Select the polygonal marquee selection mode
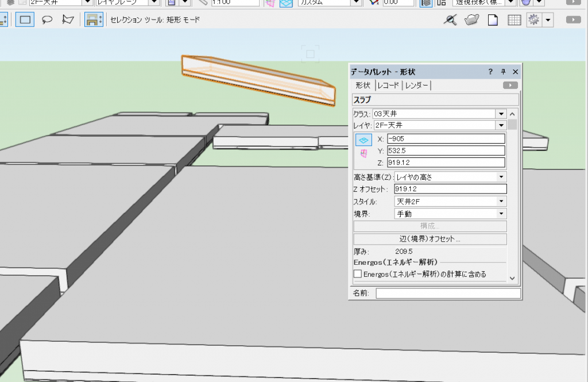The height and width of the screenshot is (382, 588). tap(68, 20)
